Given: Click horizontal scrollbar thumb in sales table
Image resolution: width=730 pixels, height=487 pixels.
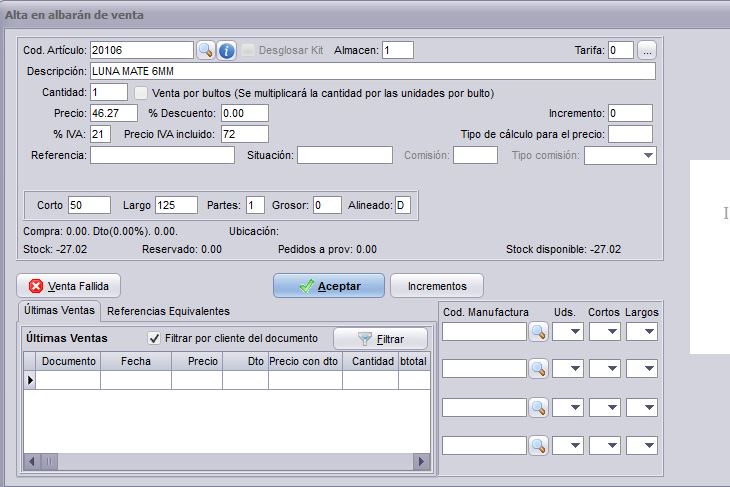Looking at the screenshot, I should pos(48,462).
